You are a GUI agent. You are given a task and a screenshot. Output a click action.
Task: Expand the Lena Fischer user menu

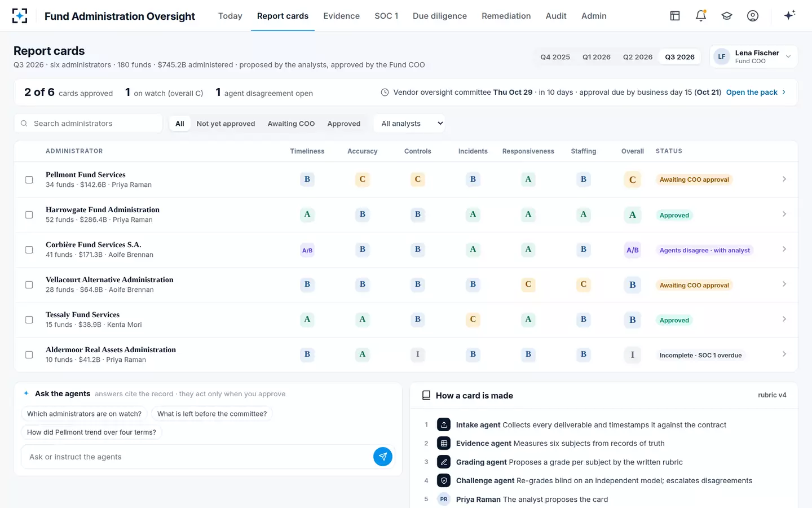(753, 56)
